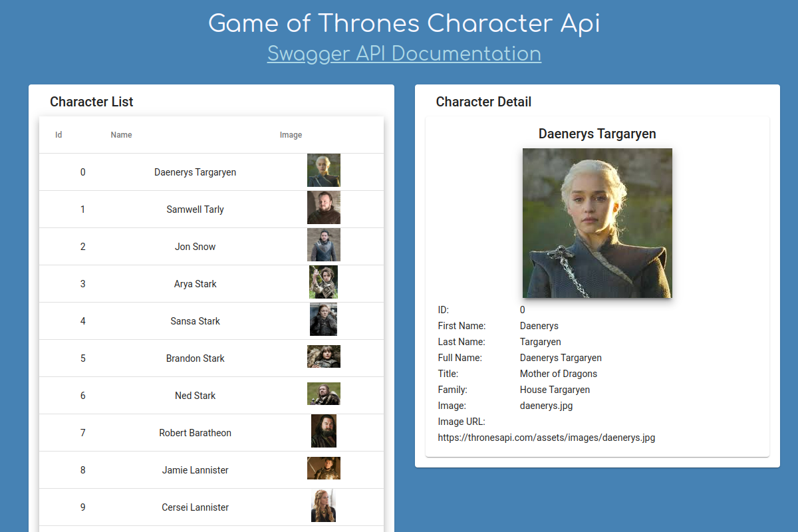Image resolution: width=798 pixels, height=532 pixels.
Task: Click Brandon Stark's thumbnail image
Action: point(324,356)
